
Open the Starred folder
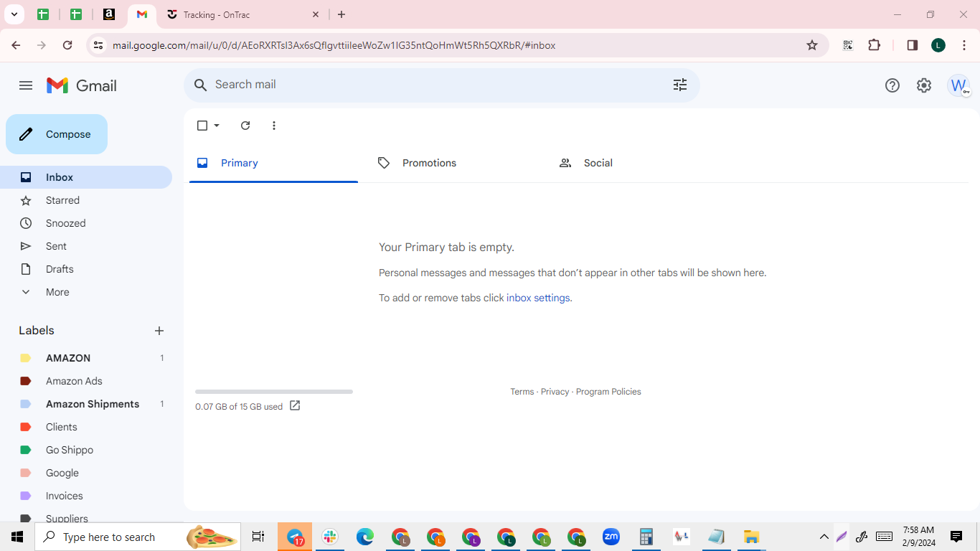(86, 200)
